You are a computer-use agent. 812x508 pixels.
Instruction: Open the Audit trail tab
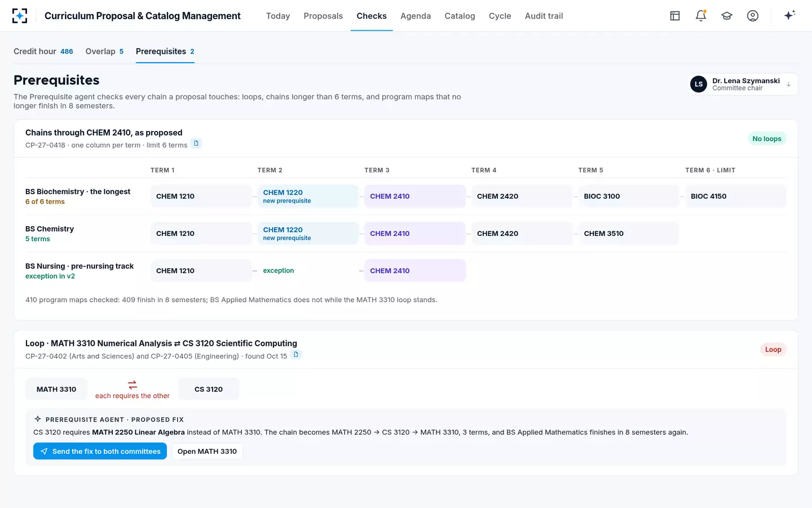(x=544, y=16)
